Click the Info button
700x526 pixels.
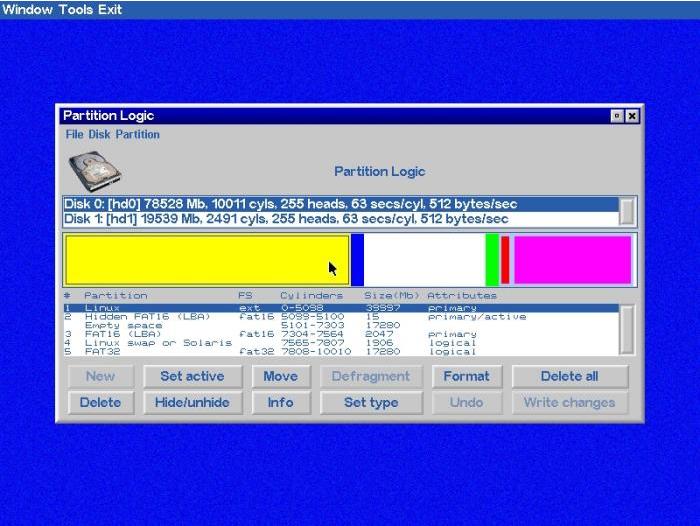(x=281, y=403)
